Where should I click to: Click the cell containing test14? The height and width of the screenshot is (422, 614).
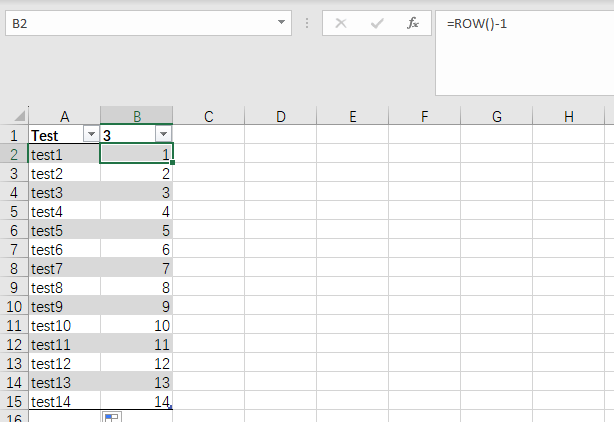[x=64, y=402]
